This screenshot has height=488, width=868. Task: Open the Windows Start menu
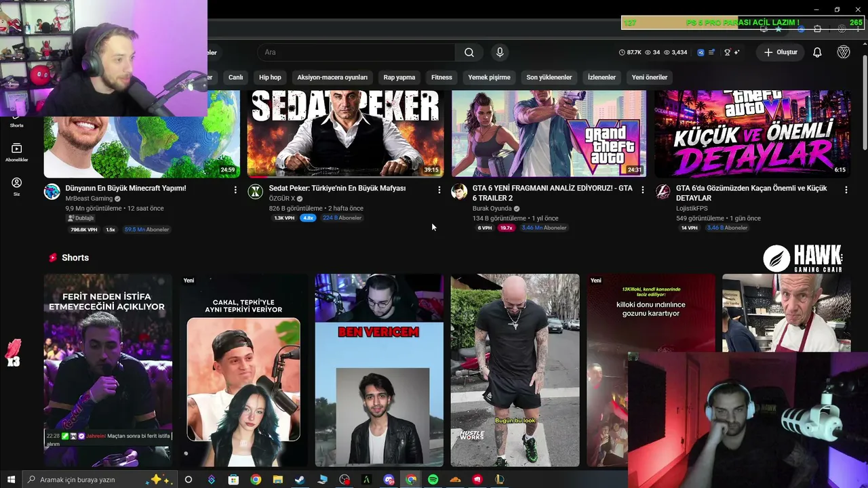click(11, 480)
